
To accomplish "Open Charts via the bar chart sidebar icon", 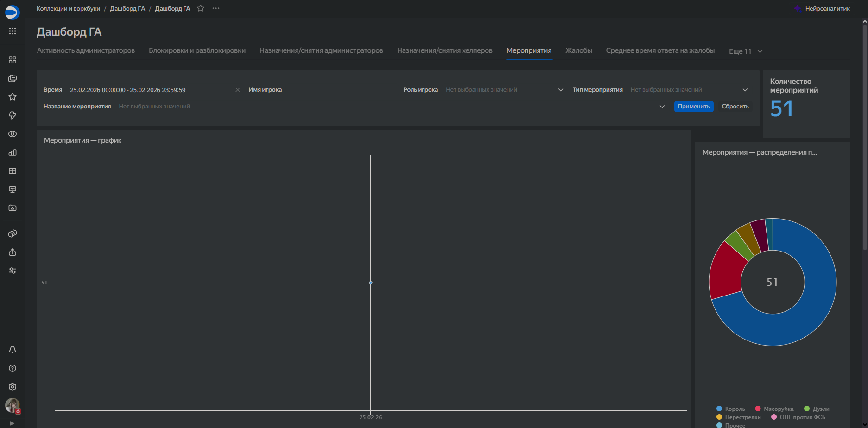I will point(13,152).
